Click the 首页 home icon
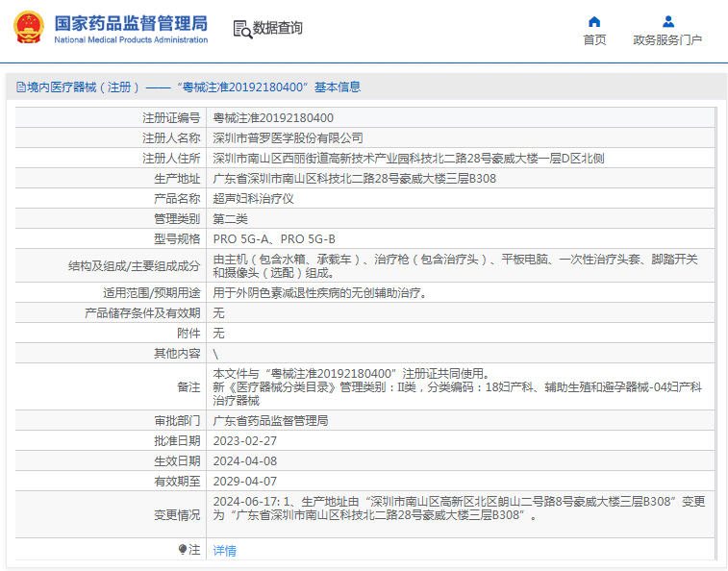Screen dimensions: 728x571 point(594,22)
